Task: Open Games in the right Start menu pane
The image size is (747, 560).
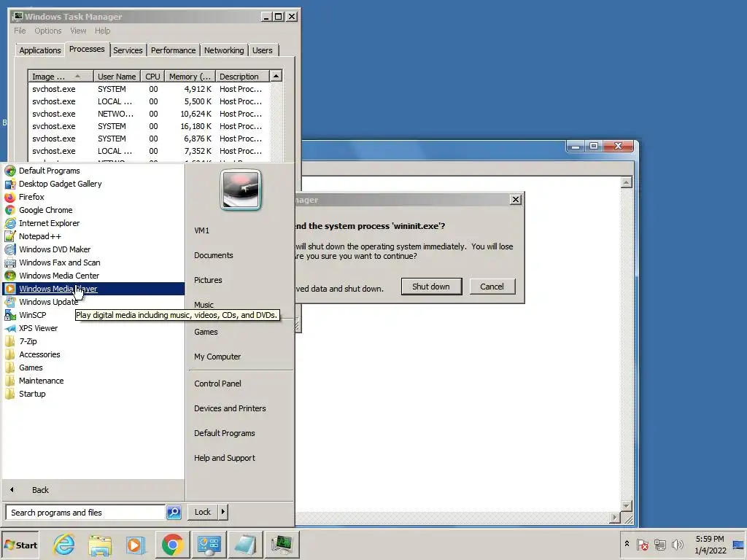Action: (x=206, y=332)
